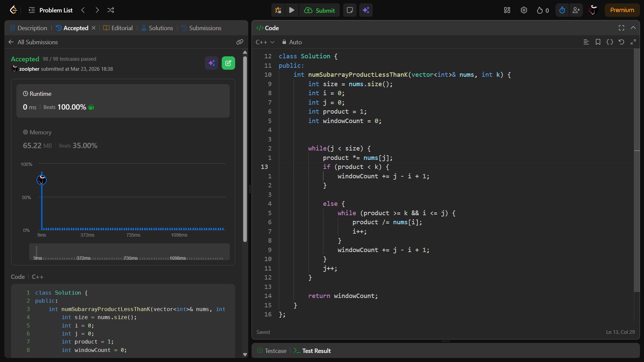Click the shuffle random problem icon
This screenshot has width=644, height=362.
111,10
